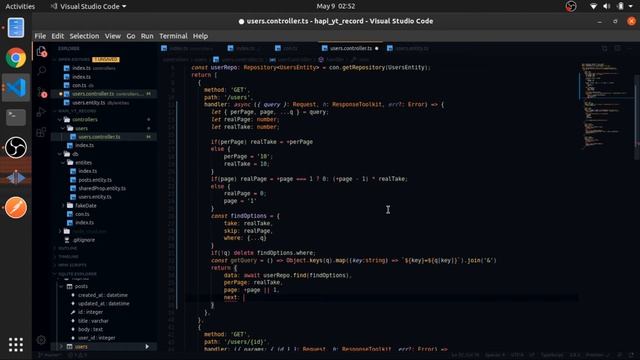Open Activities overview
The width and height of the screenshot is (640, 360).
click(20, 6)
